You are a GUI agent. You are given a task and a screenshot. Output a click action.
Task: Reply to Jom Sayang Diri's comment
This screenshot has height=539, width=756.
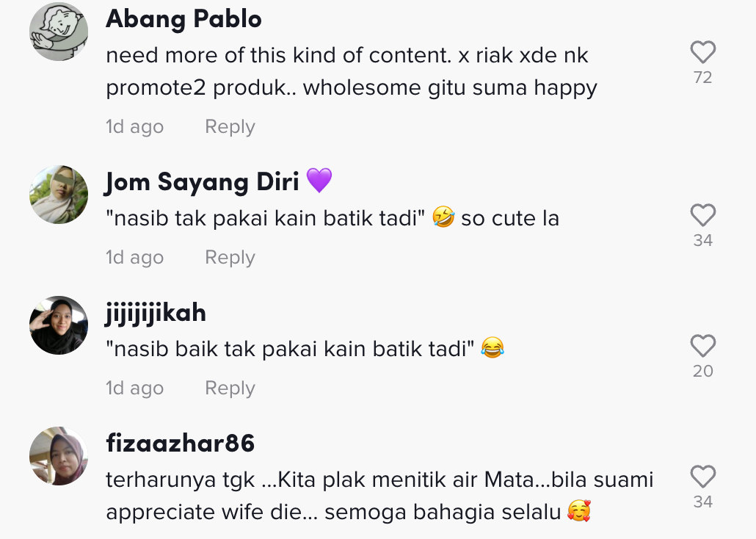230,258
